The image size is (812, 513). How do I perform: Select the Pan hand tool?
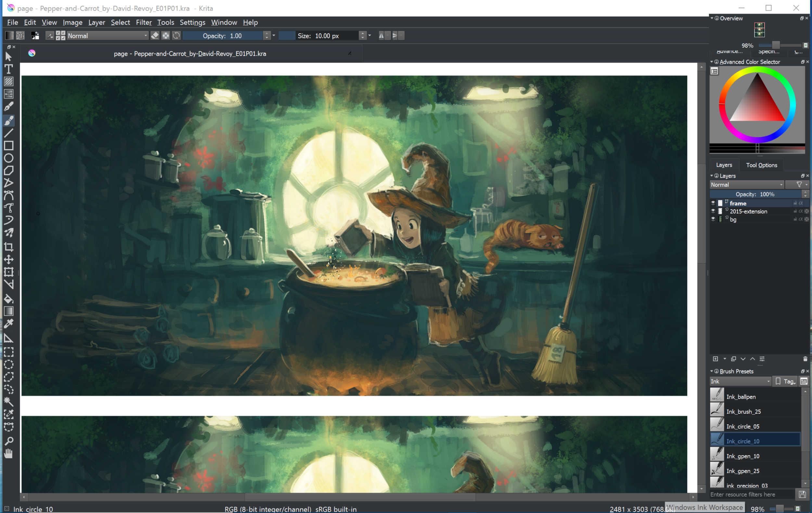pyautogui.click(x=9, y=454)
